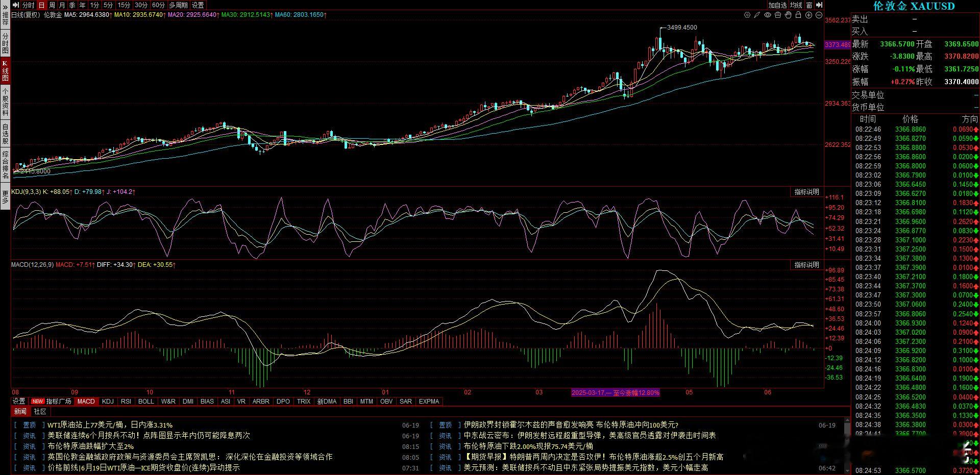
Task: Open the toolbox briefcase icon
Action: coord(778,15)
